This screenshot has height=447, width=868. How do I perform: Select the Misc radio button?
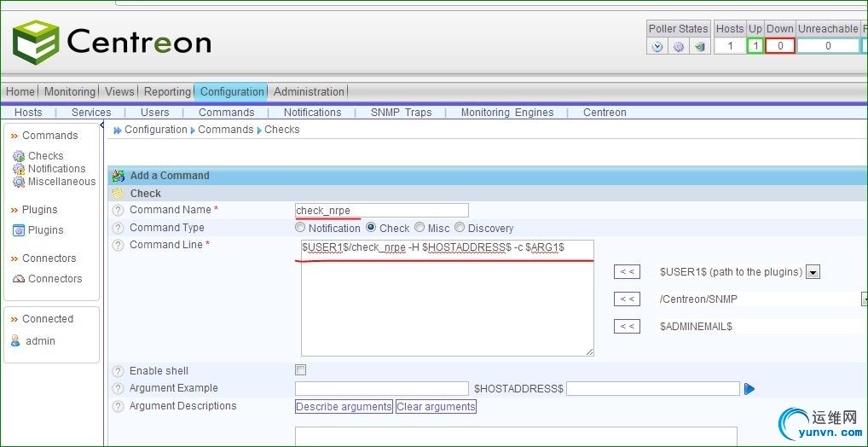(x=420, y=227)
